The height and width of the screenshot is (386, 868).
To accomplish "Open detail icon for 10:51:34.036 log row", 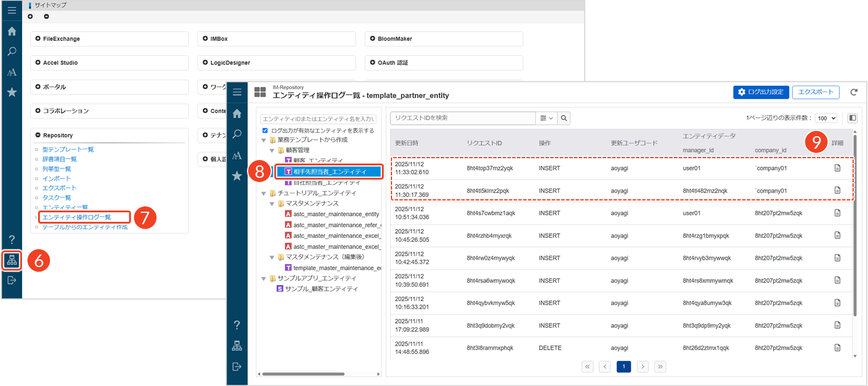I will click(x=837, y=213).
